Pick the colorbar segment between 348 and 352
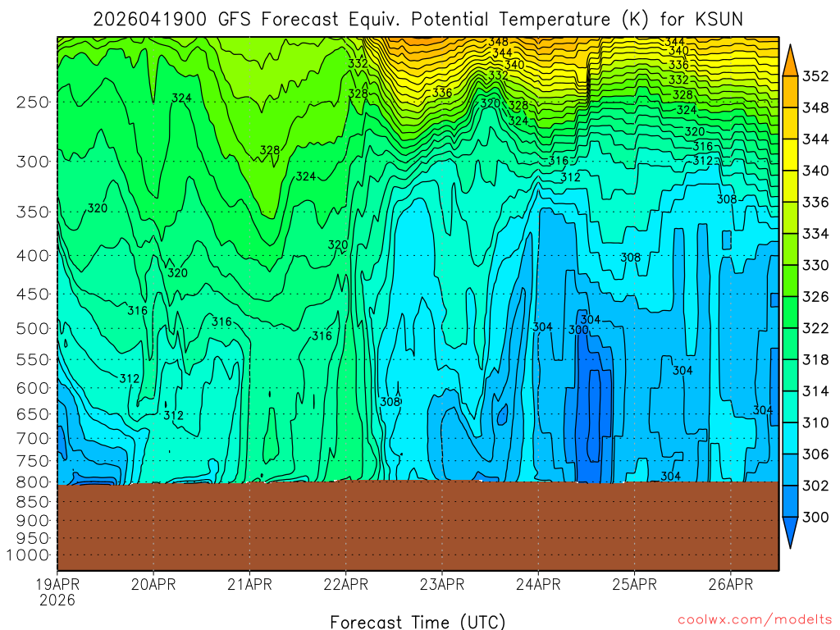840x630 pixels. click(x=790, y=92)
